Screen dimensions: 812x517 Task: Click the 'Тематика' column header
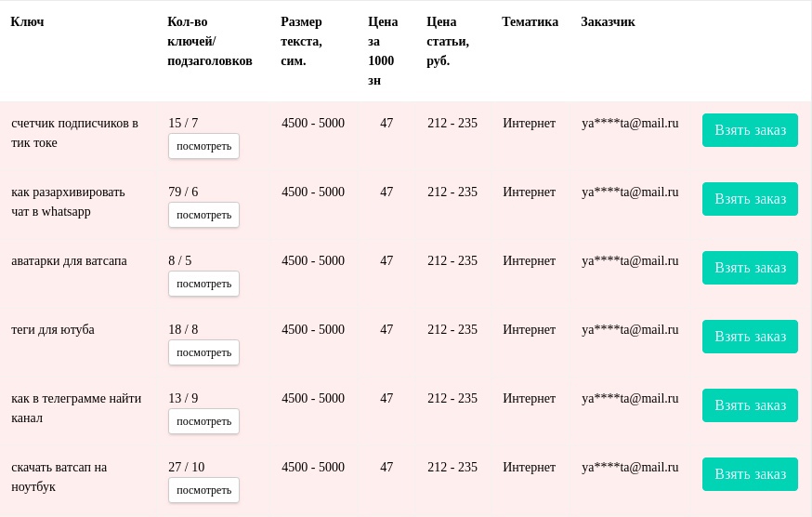(530, 21)
